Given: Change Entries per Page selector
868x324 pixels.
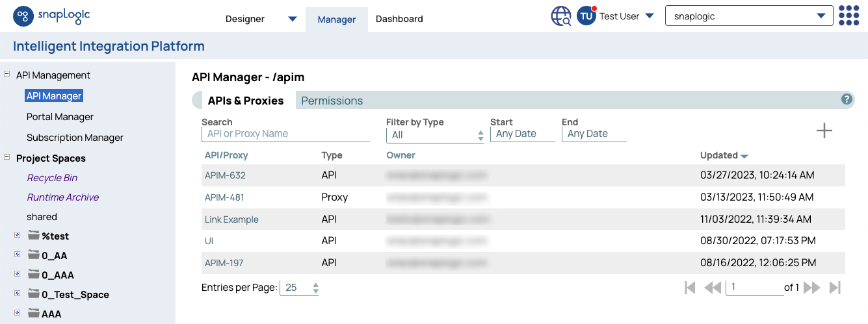Looking at the screenshot, I should 299,288.
